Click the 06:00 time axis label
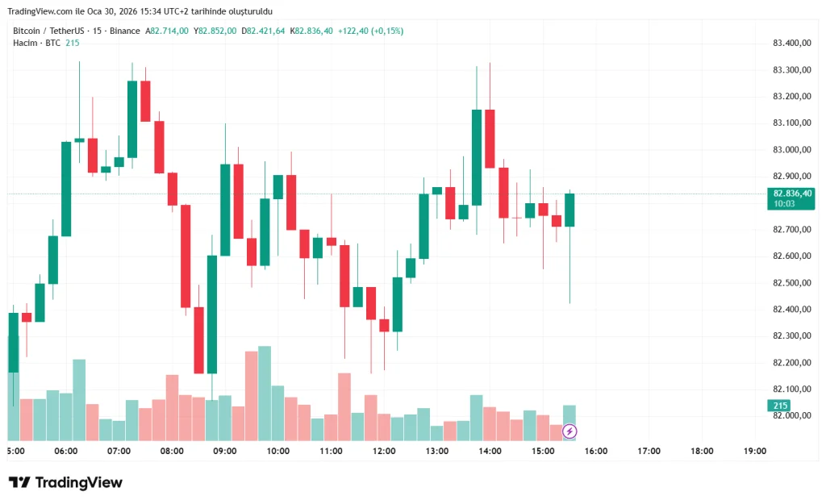 pyautogui.click(x=66, y=452)
